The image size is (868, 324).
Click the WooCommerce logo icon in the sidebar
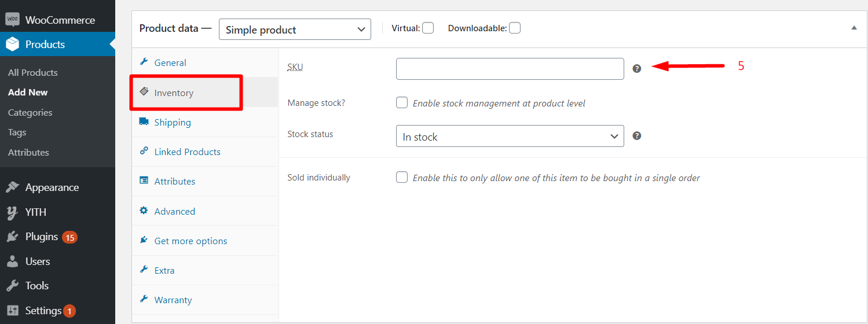[x=13, y=20]
